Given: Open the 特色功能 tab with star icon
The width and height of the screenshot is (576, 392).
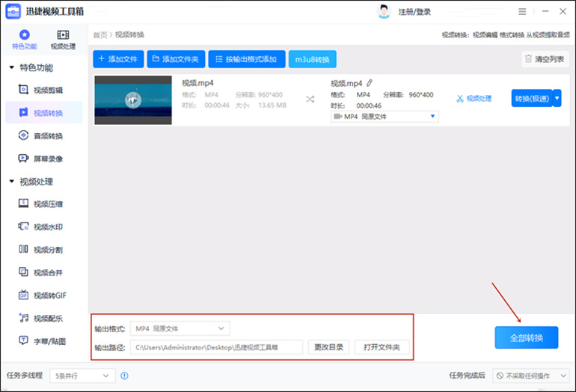Looking at the screenshot, I should coord(25,40).
